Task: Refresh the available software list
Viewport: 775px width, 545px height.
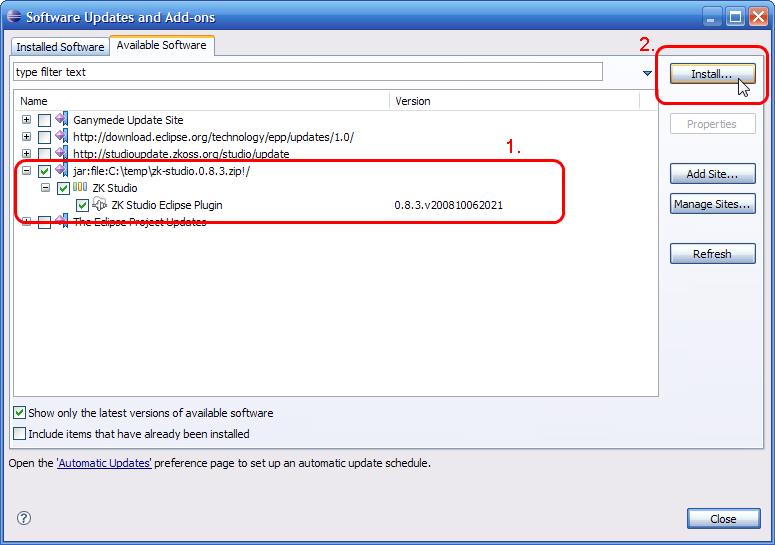Action: click(712, 253)
